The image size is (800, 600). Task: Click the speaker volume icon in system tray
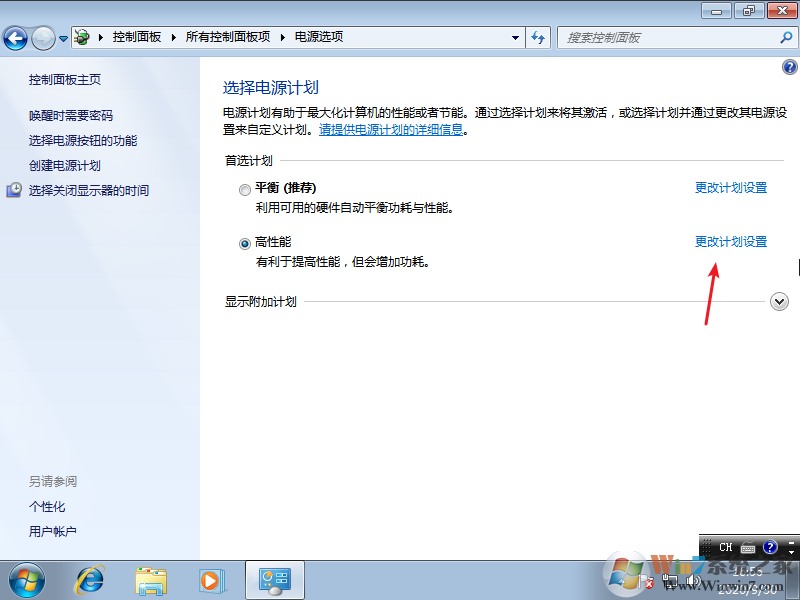click(x=692, y=580)
